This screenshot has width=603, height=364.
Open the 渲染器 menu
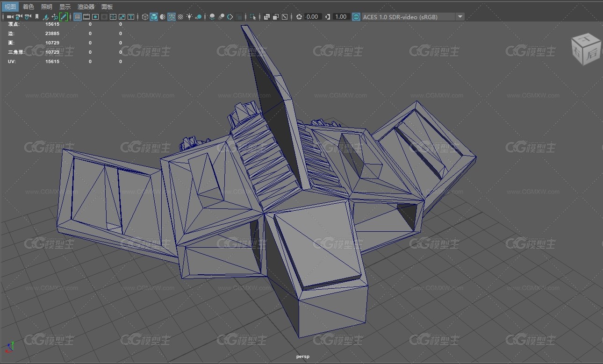[86, 7]
